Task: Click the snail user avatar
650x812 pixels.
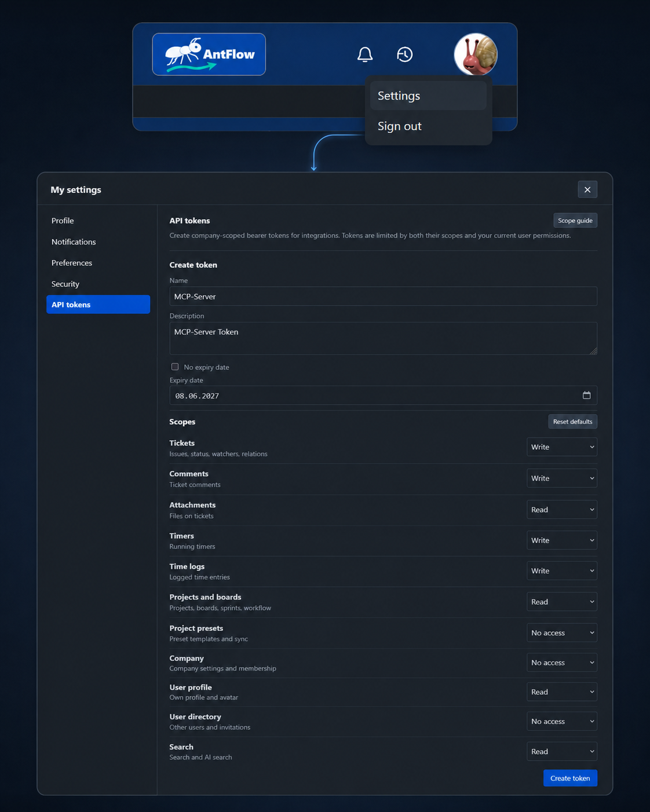Action: click(476, 54)
